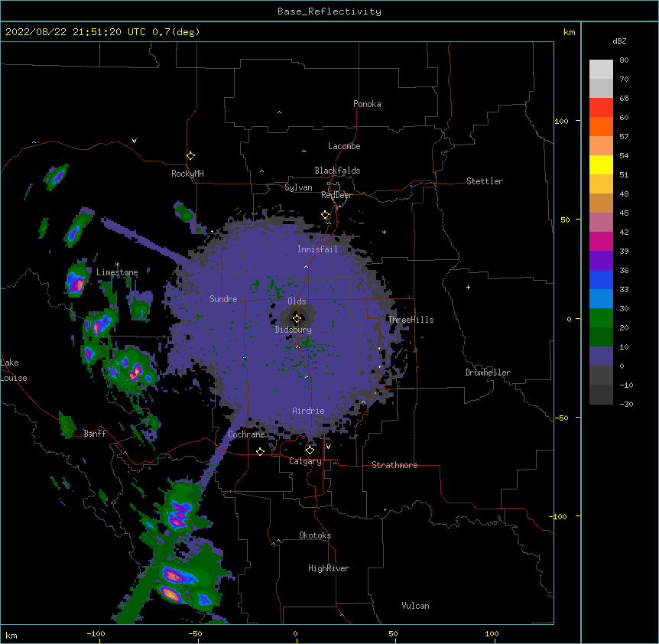This screenshot has width=659, height=644.
Task: Click the Lake Louise label
Action: click(14, 370)
